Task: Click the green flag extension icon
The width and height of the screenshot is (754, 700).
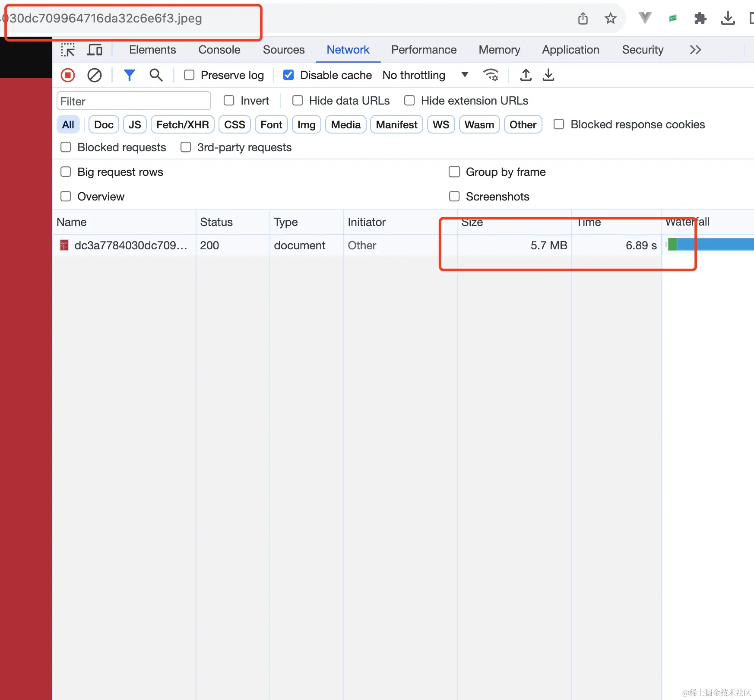Action: 673,18
